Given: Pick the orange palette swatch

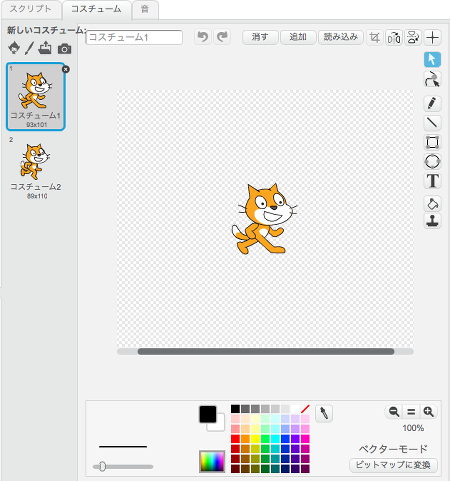Looking at the screenshot, I should 245,439.
